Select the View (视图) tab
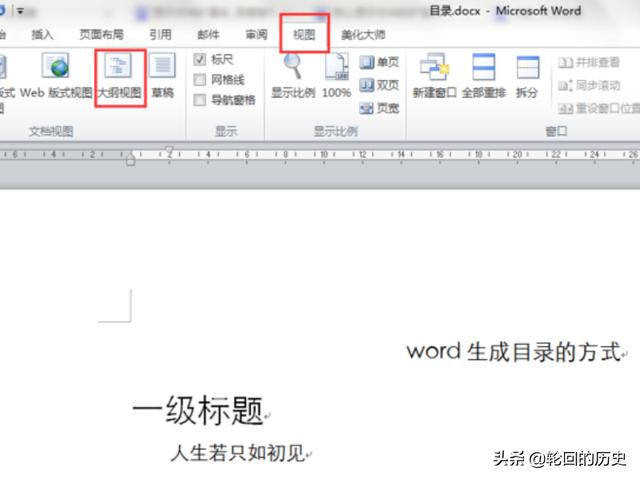The height and width of the screenshot is (480, 640). [x=304, y=35]
